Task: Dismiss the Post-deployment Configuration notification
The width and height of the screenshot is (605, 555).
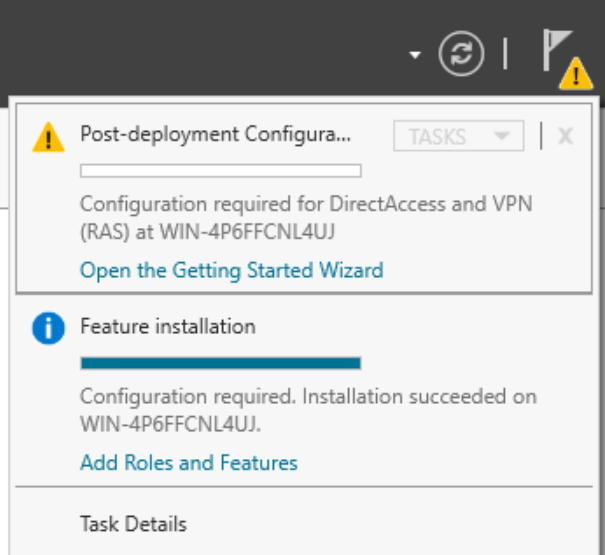Action: [565, 136]
